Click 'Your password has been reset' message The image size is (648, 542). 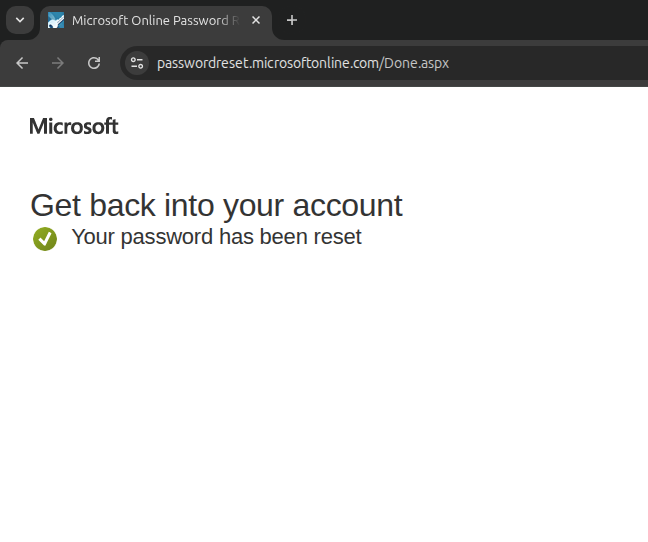tap(216, 237)
